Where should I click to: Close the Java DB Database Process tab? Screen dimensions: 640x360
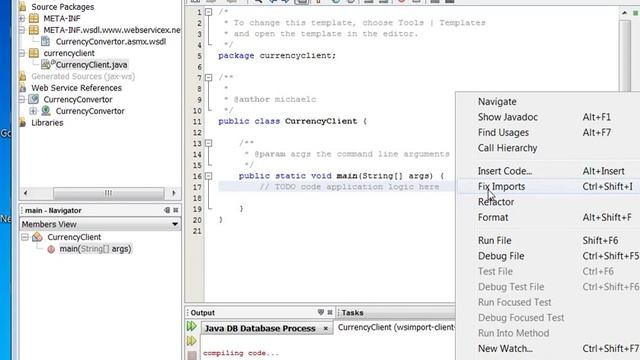[x=326, y=328]
